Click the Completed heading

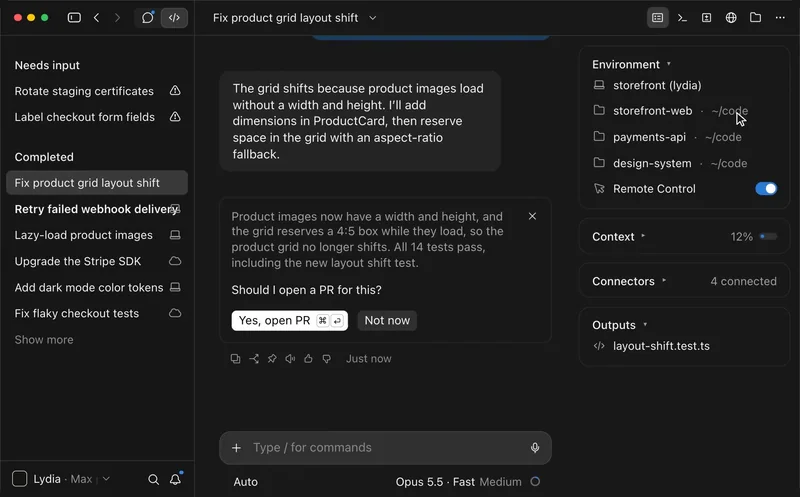44,157
